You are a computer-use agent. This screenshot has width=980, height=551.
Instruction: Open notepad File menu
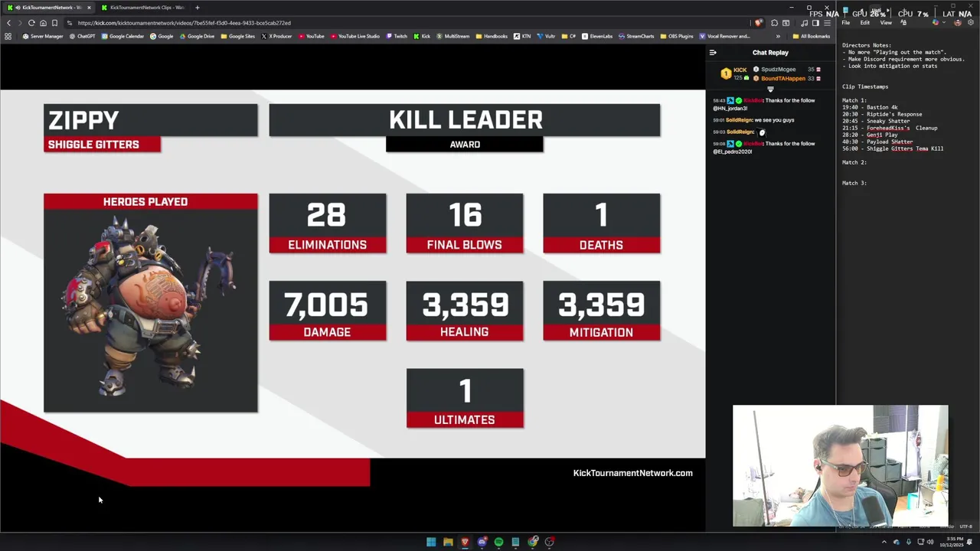click(845, 23)
